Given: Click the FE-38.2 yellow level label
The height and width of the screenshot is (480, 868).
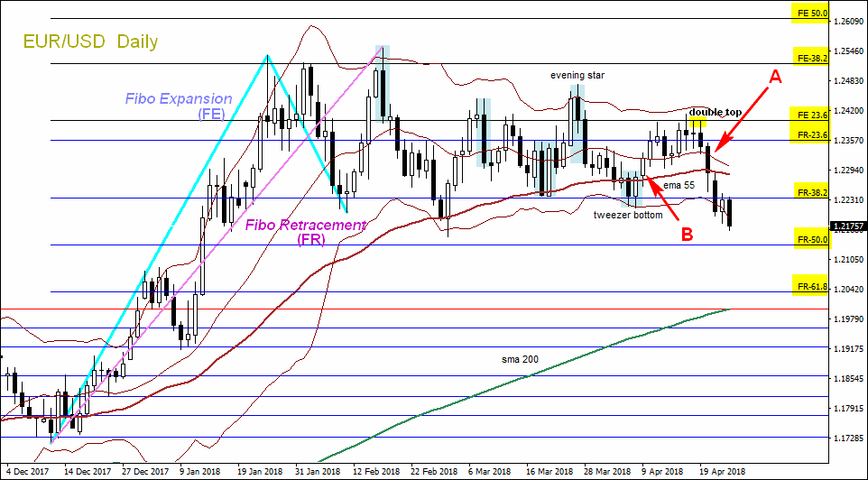Looking at the screenshot, I should [811, 56].
